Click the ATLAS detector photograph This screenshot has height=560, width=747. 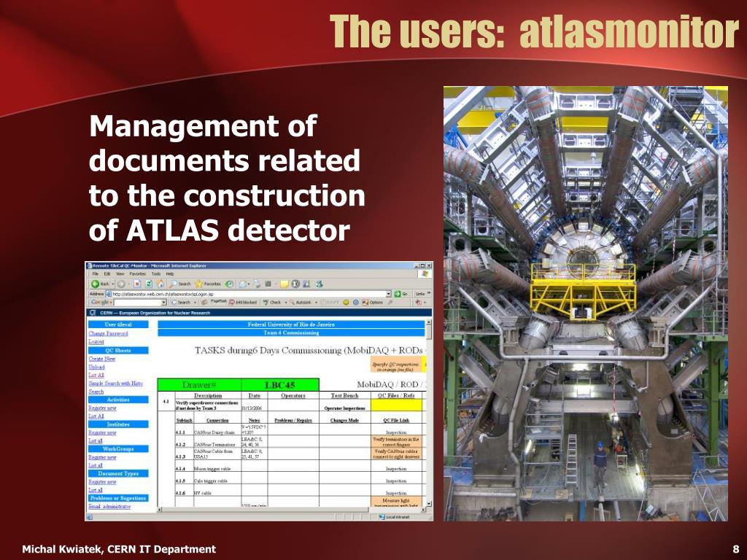[586, 303]
